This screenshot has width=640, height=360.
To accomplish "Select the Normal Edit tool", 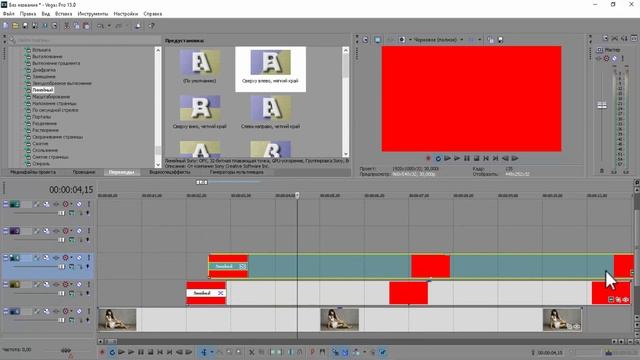I will pyautogui.click(x=204, y=352).
